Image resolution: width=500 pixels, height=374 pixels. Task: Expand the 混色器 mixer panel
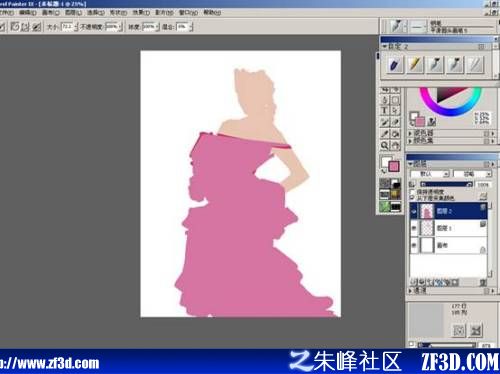coord(410,133)
